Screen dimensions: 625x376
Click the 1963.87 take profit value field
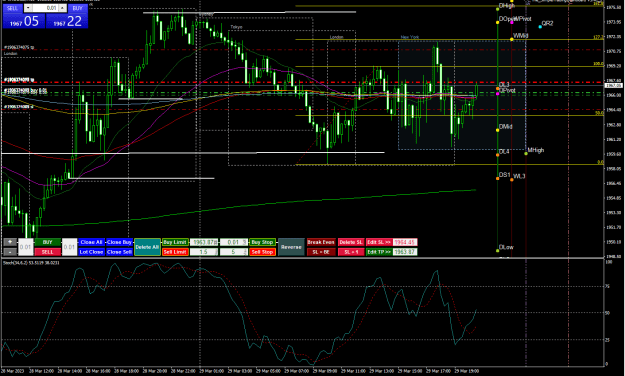click(x=405, y=252)
